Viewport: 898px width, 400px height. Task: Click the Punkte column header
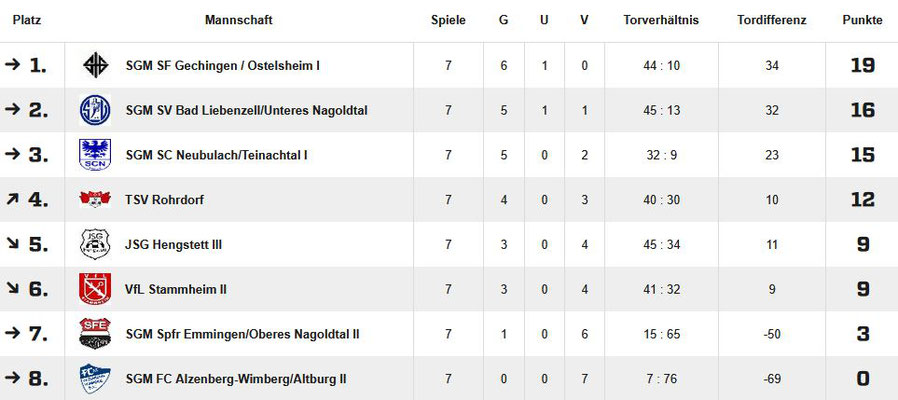[862, 20]
